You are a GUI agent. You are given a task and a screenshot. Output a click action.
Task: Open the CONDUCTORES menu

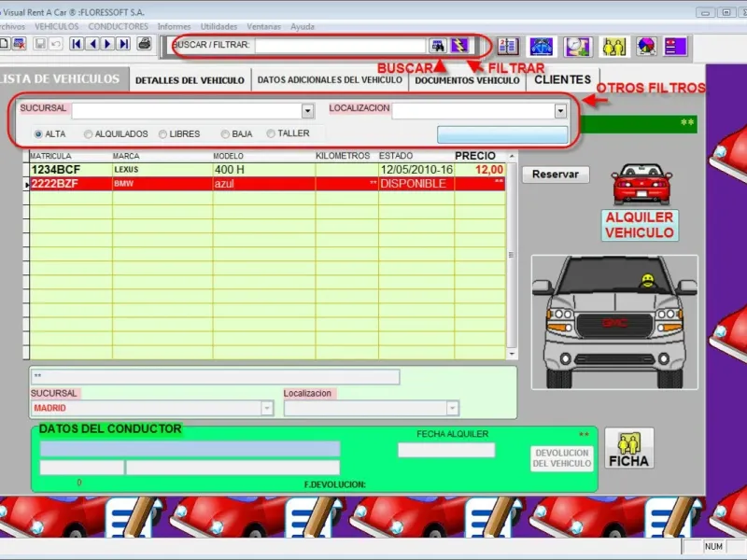pos(119,27)
